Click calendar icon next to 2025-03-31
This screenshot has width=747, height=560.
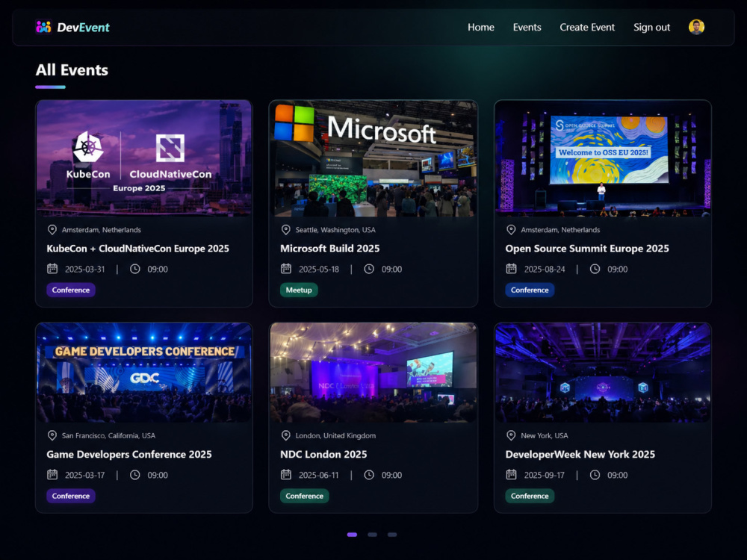pyautogui.click(x=52, y=269)
